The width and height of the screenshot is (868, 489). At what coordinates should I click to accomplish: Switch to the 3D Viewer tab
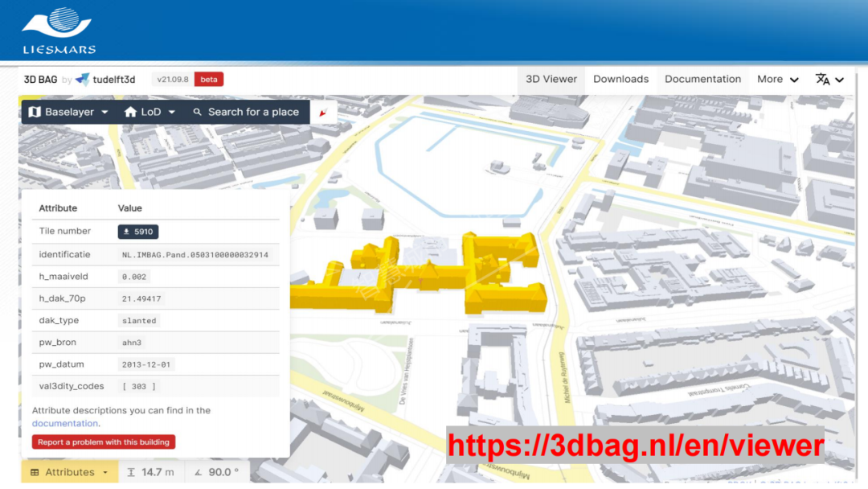click(551, 79)
